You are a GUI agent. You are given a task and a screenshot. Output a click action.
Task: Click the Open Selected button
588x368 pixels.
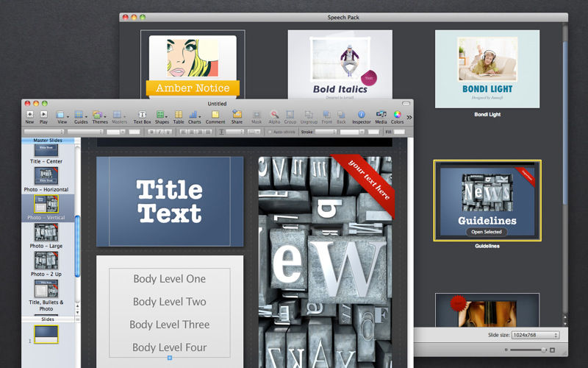point(488,232)
